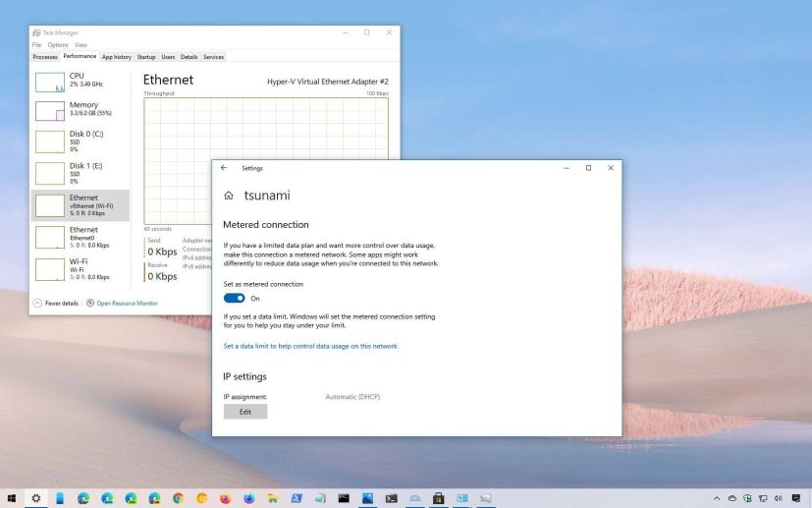Switch to the Processes tab
Image resolution: width=812 pixels, height=508 pixels.
45,57
